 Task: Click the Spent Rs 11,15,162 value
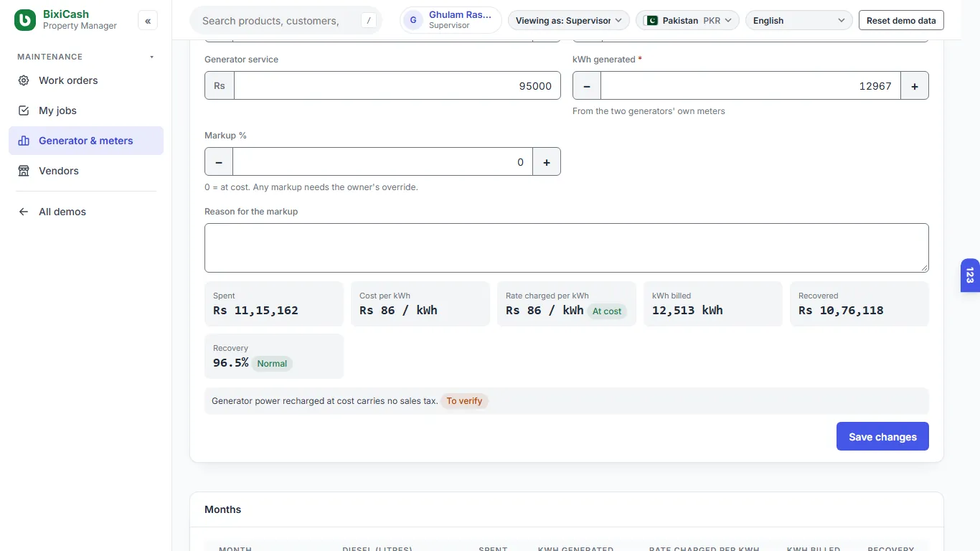(x=255, y=311)
